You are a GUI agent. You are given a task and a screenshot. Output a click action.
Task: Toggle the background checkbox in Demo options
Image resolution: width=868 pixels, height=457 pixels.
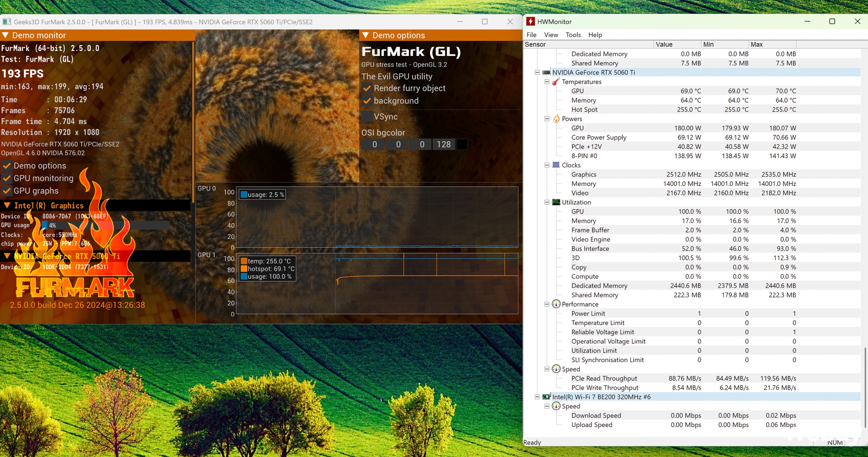click(x=367, y=101)
